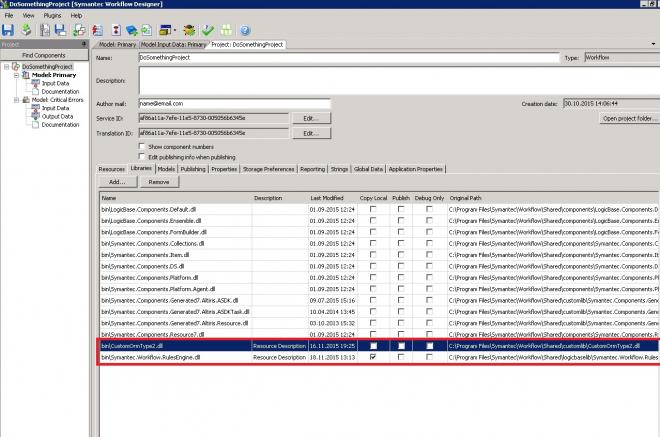Click the app icon in title bar
The height and width of the screenshot is (437, 660).
(4, 4)
